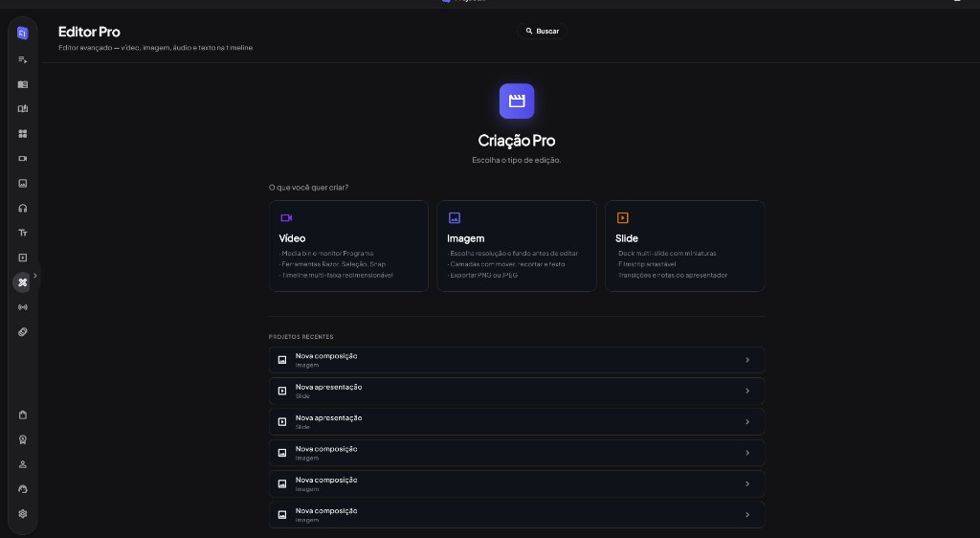
Task: Open the Tt text icon in the sidebar
Action: 23,233
